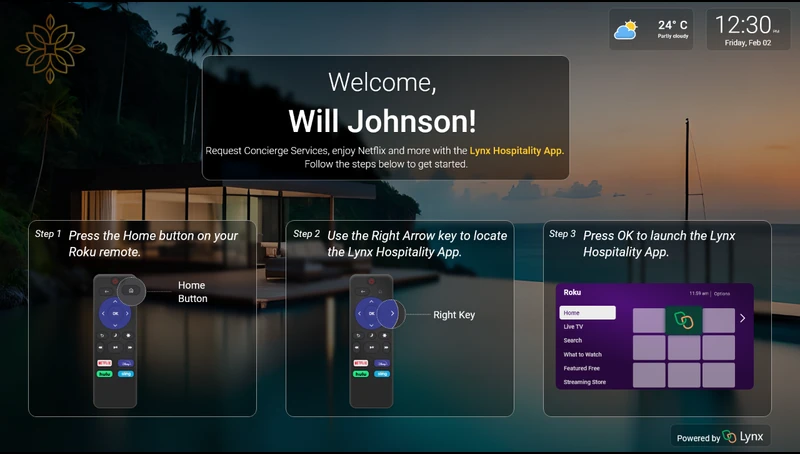Click the Step 2 instruction text
Viewport: 800px width, 454px height.
tap(417, 244)
